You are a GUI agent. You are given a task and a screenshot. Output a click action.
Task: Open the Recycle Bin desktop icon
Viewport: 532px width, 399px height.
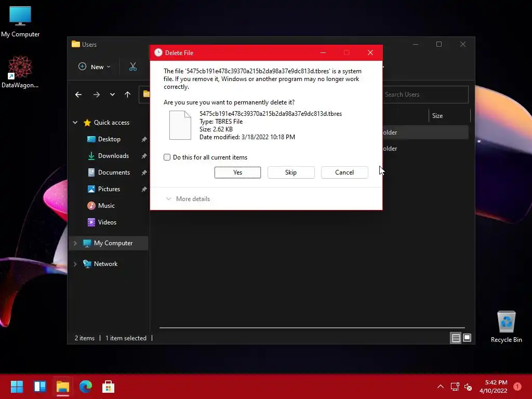(x=506, y=327)
